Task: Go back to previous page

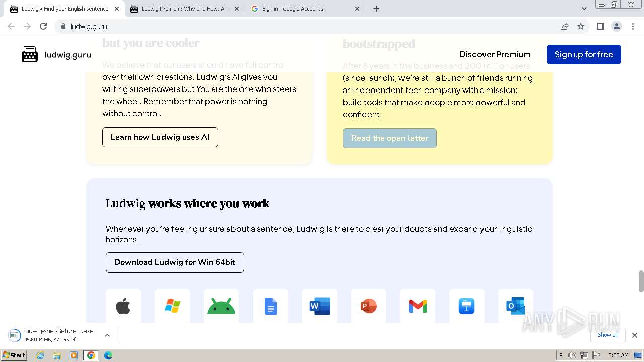Action: 11,26
